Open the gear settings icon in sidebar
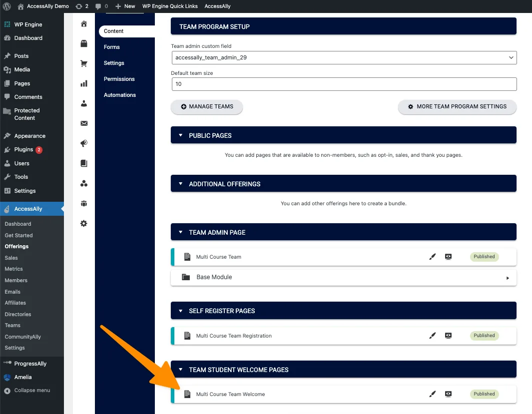 click(x=84, y=223)
